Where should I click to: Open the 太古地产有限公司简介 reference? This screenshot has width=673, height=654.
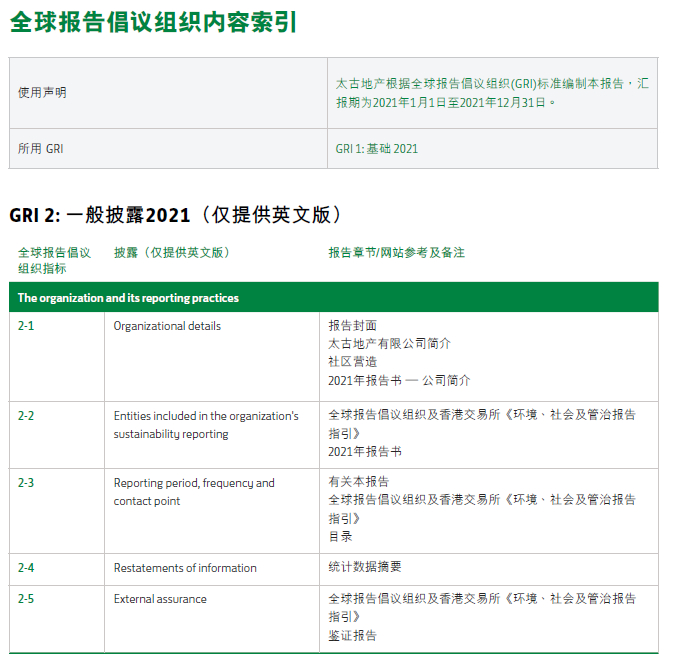click(x=389, y=344)
